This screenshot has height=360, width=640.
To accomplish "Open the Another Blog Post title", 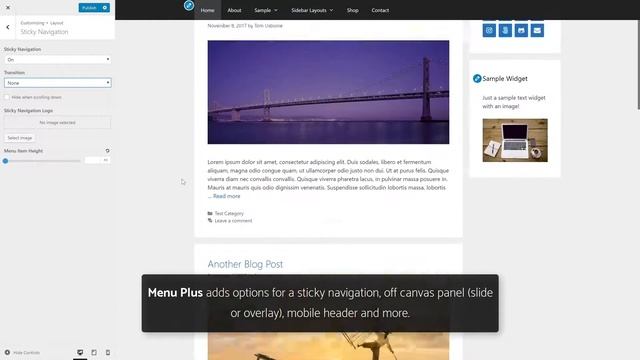I will [x=245, y=264].
